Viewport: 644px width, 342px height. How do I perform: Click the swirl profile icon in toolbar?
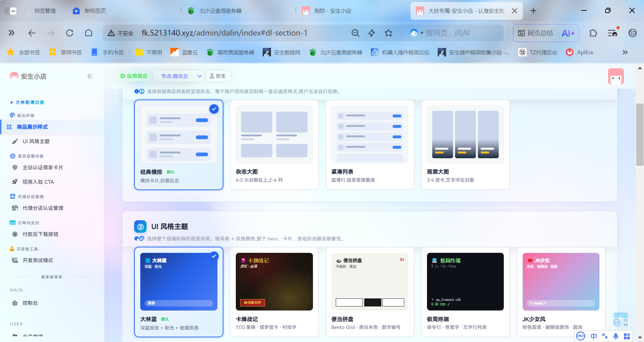[633, 33]
